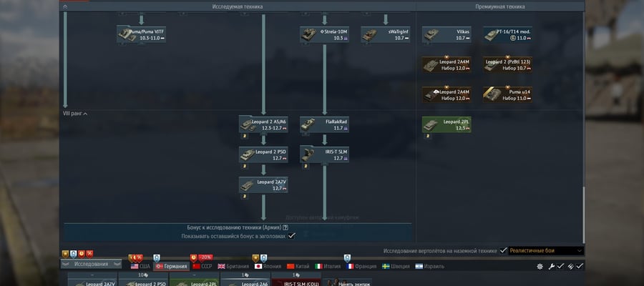Screen dimensions: 644x286
Task: Select the sWaTrgInf vehicle card
Action: (x=385, y=34)
